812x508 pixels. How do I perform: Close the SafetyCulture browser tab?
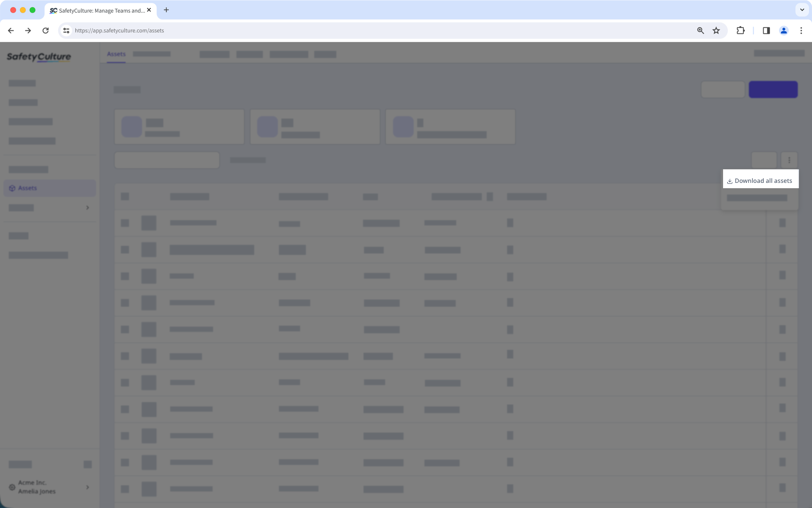(149, 10)
